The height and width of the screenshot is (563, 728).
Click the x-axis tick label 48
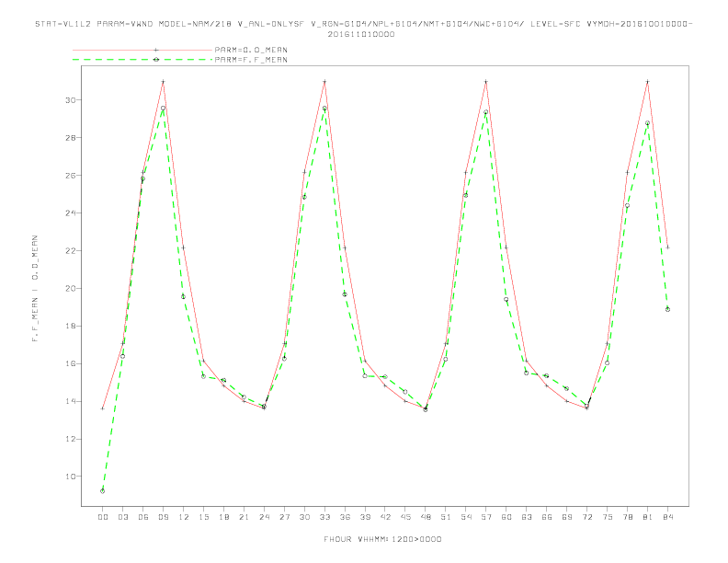point(426,517)
